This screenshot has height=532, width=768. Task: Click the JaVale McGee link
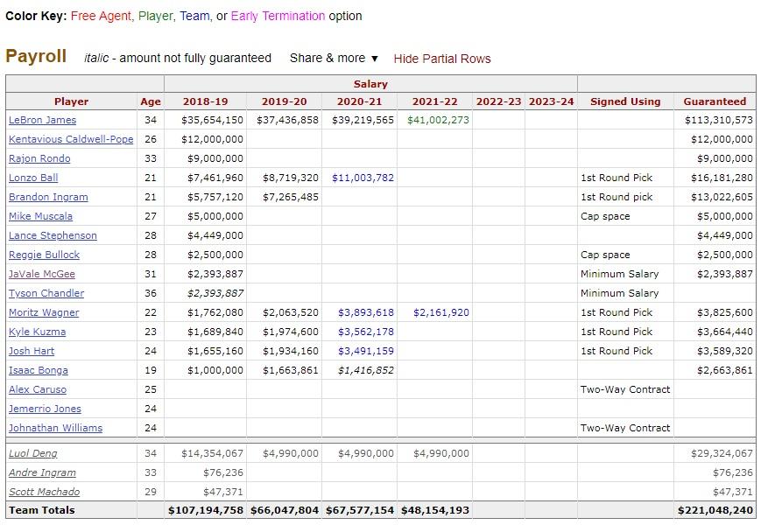[42, 274]
